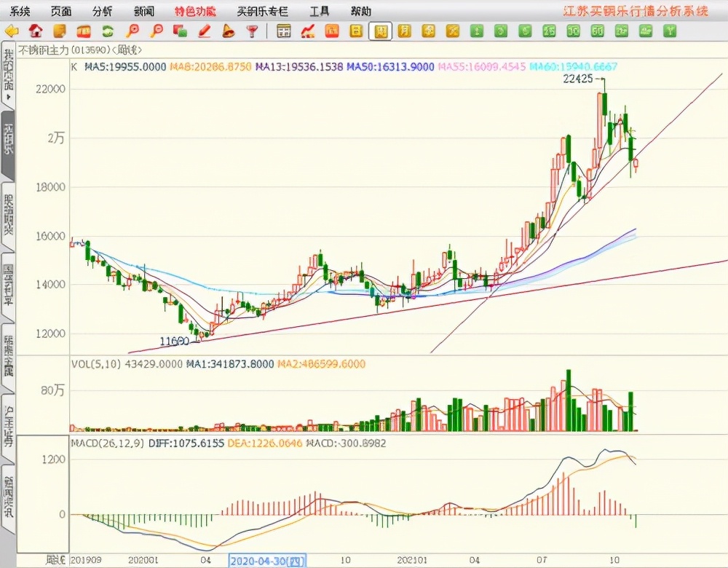Click the yellow back arrow icon
Image resolution: width=728 pixels, height=568 pixels.
tap(12, 31)
